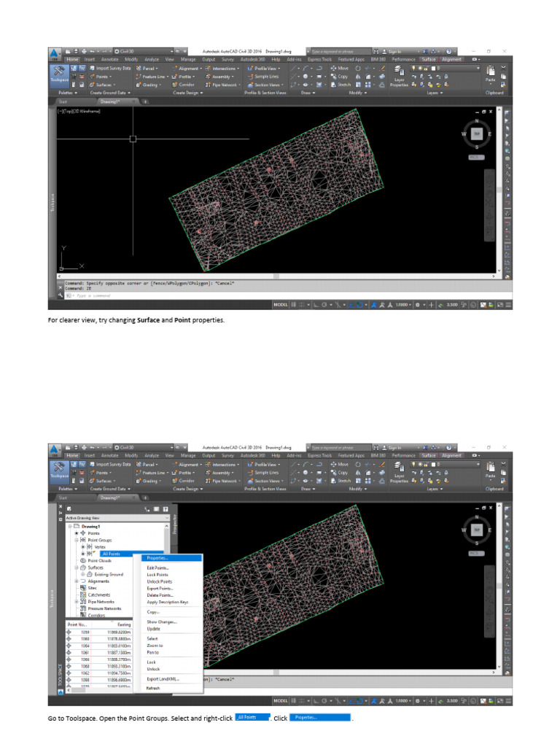Toggle the MODEL space button in the upper status bar
Screen dimensions: 560x747
(x=280, y=303)
